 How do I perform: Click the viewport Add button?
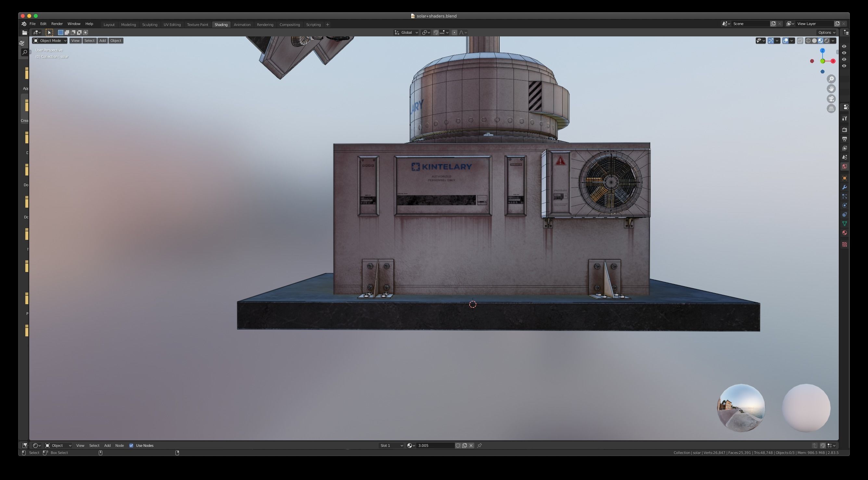click(x=102, y=41)
